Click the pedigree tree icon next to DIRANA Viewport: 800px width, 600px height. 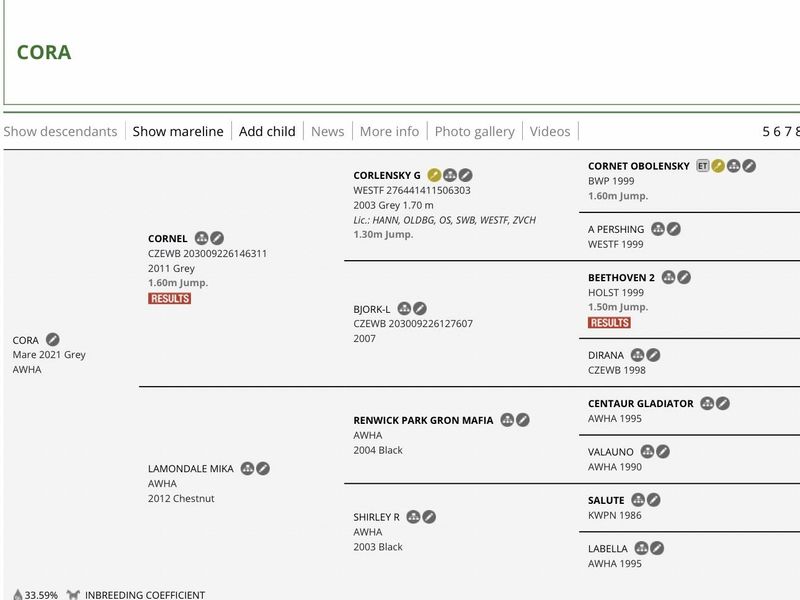[638, 355]
